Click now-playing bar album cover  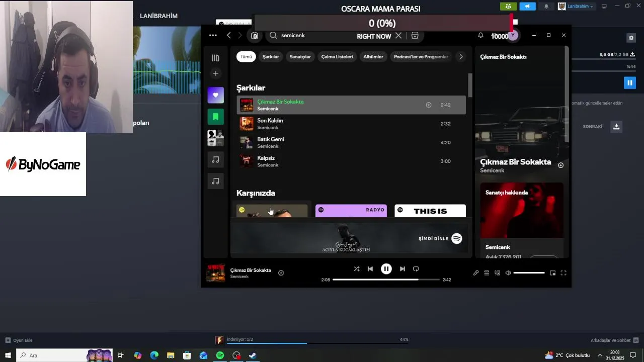pyautogui.click(x=216, y=273)
